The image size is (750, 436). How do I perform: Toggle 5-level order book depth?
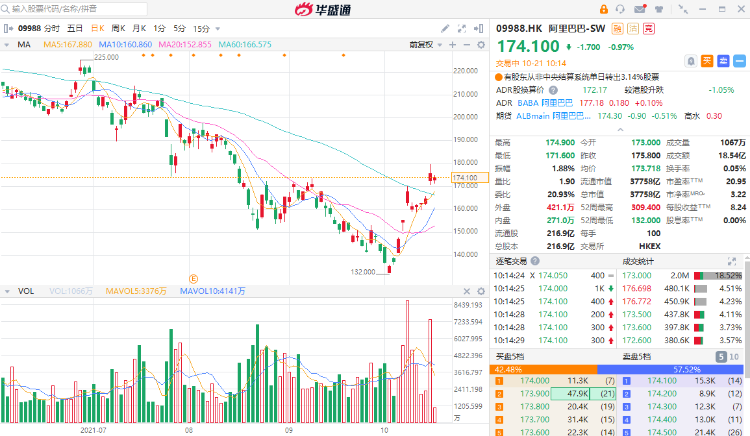721,357
